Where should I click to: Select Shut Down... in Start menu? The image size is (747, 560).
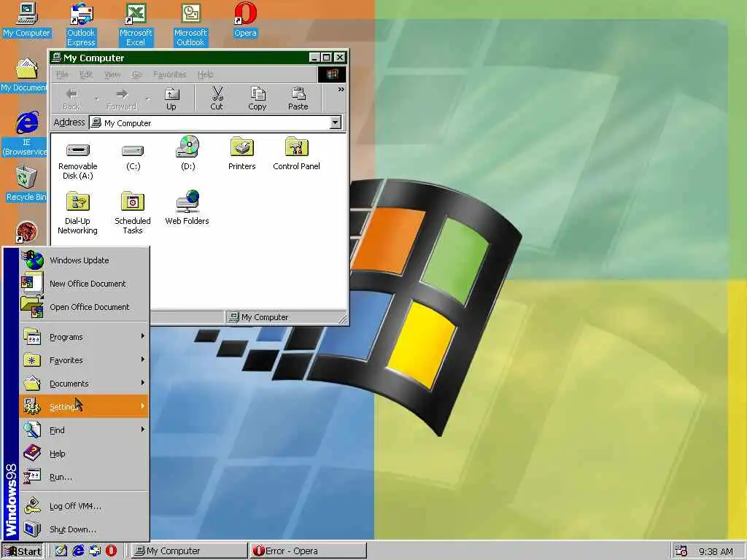pos(85,529)
